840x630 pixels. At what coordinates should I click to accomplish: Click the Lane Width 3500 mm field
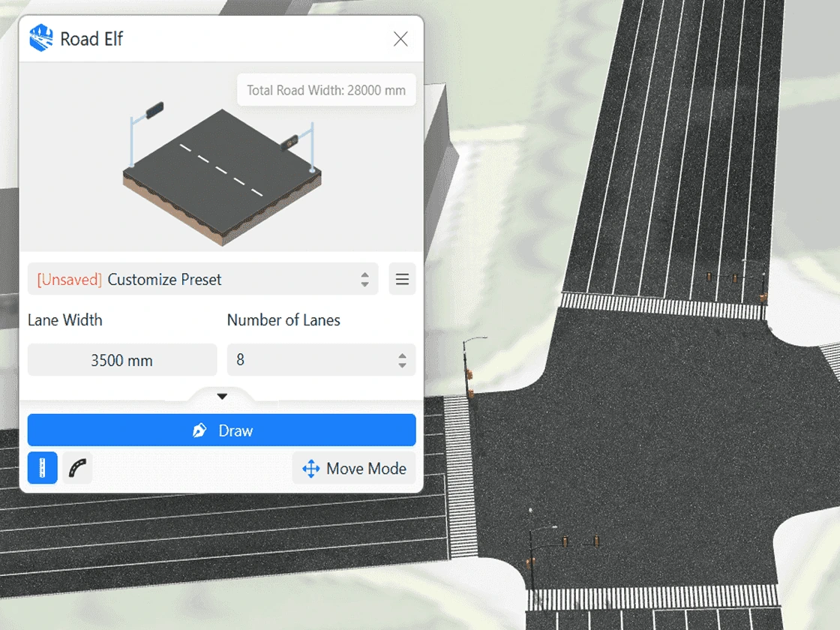pyautogui.click(x=121, y=361)
